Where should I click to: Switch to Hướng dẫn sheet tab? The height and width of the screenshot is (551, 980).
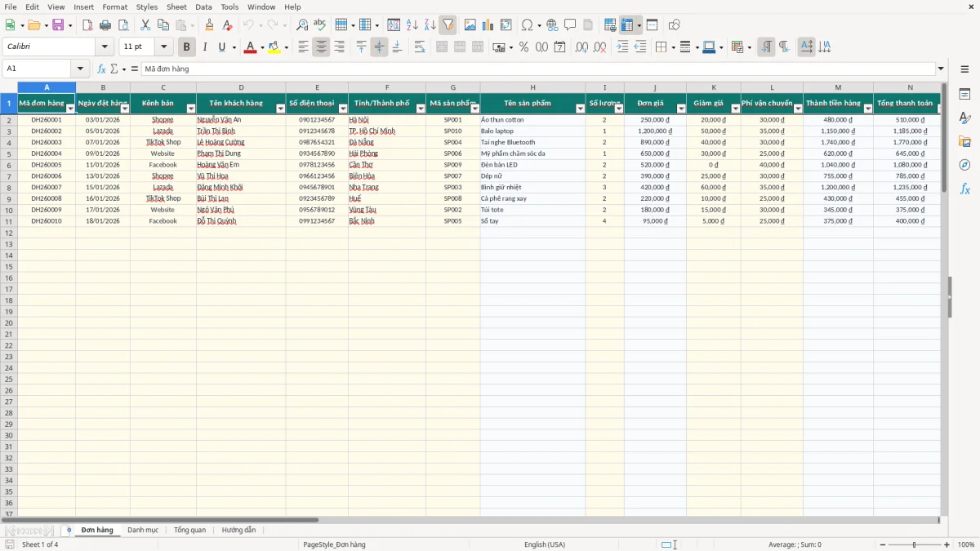[238, 530]
